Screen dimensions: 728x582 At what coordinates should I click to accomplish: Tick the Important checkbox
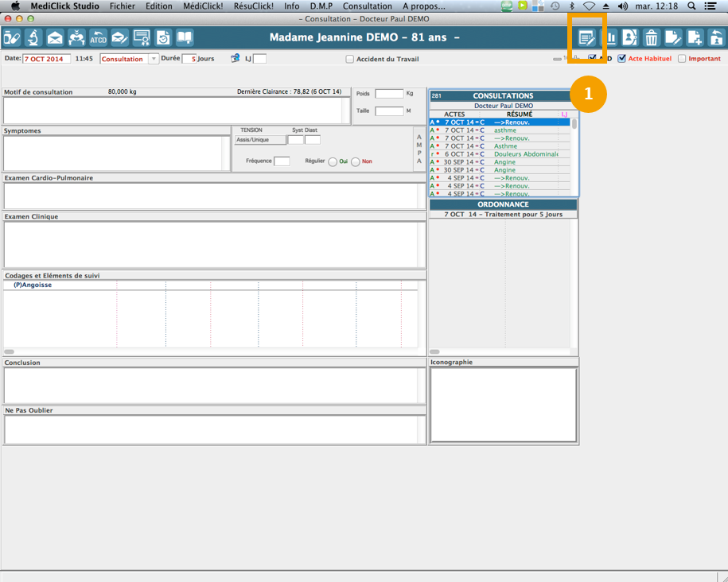(x=682, y=59)
